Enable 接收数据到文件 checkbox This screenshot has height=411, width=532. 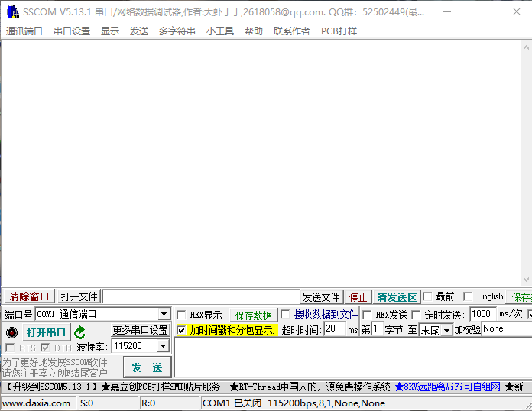click(x=285, y=314)
